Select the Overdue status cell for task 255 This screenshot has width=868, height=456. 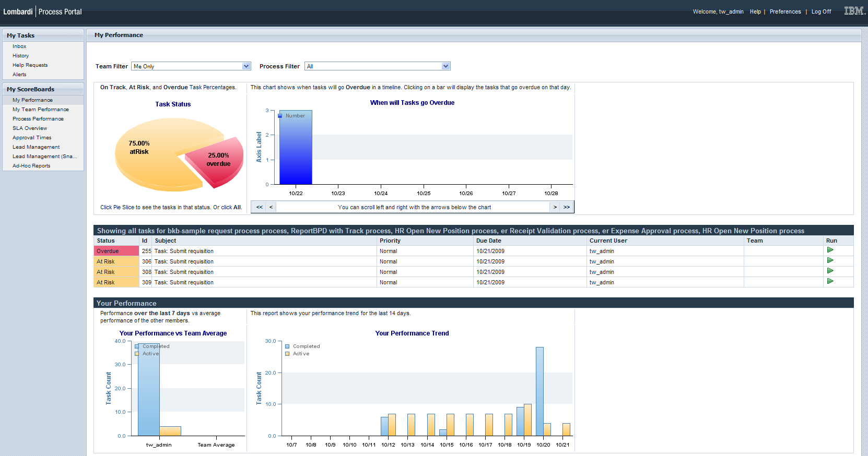pos(116,251)
